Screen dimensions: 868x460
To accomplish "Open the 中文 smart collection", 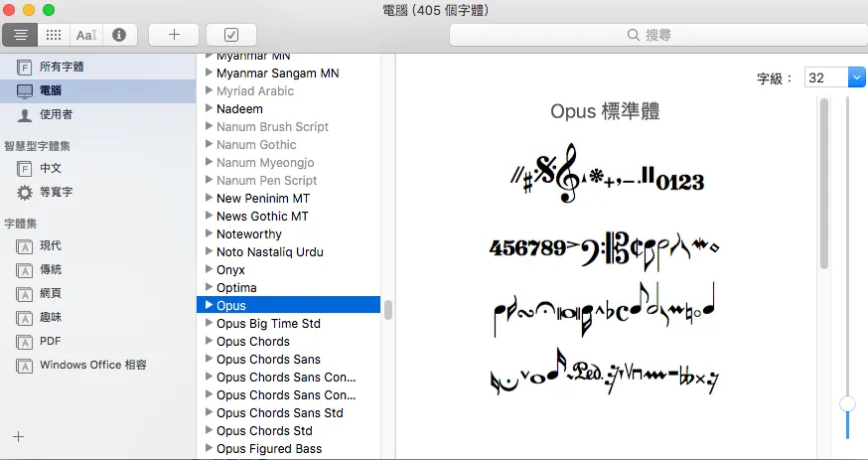I will pos(97,168).
